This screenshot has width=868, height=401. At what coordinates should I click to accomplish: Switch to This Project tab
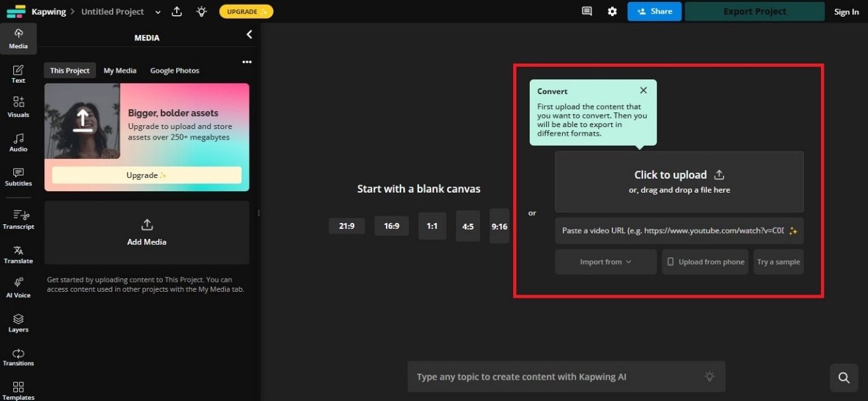(70, 70)
